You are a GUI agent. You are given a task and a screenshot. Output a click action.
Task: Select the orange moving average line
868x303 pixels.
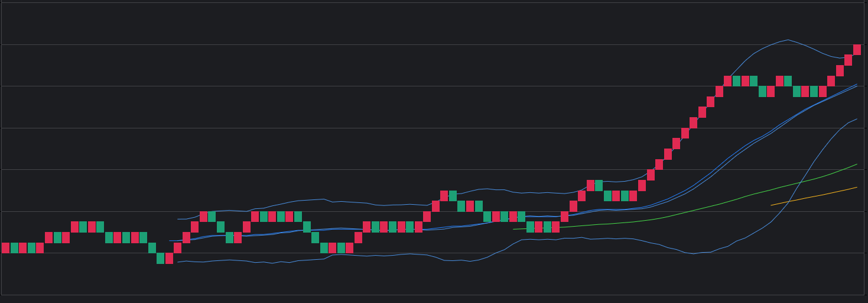(x=815, y=196)
